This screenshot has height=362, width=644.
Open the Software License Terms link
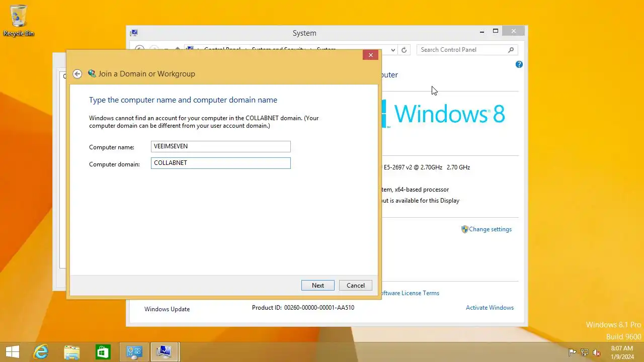tap(410, 293)
